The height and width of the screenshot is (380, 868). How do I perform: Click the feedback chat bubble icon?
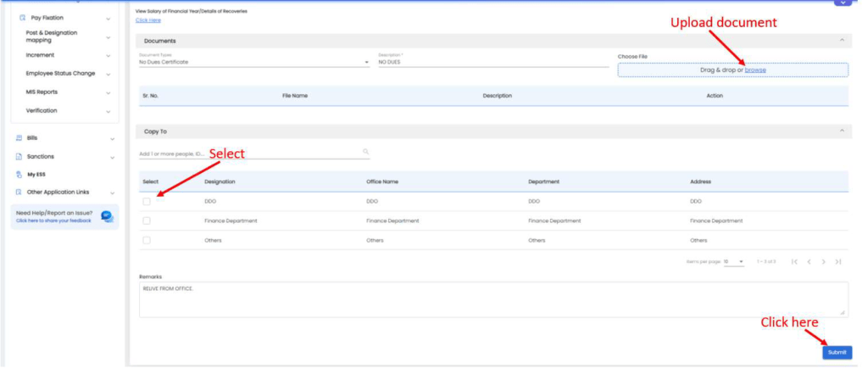(x=107, y=216)
